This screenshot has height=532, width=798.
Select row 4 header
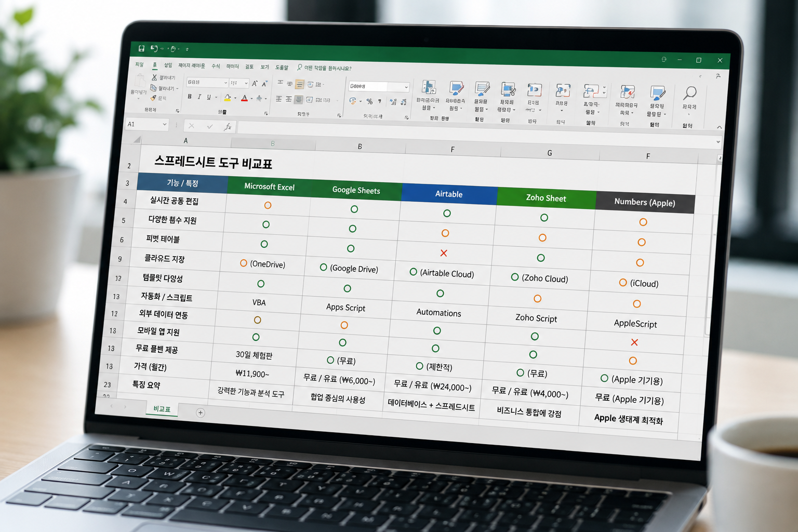click(x=125, y=201)
